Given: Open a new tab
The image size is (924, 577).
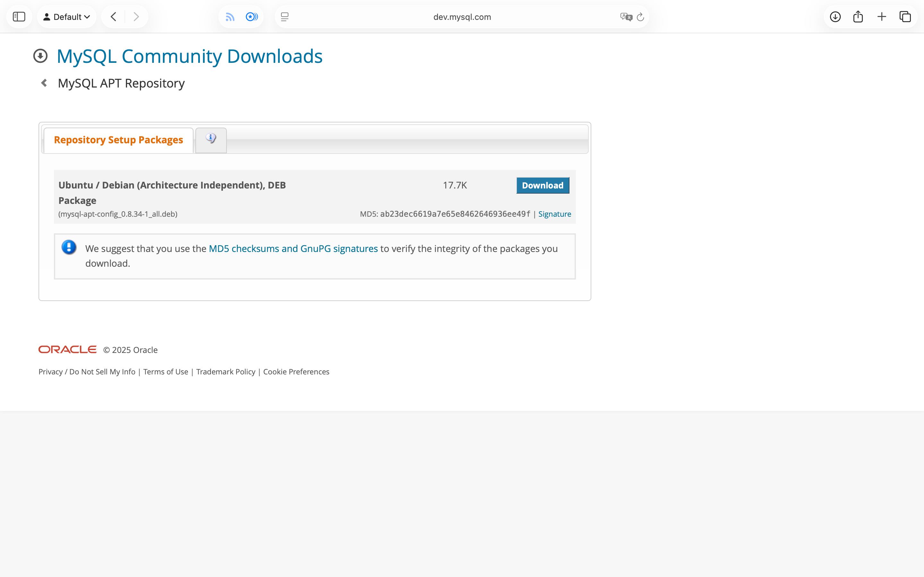Looking at the screenshot, I should click(x=882, y=17).
